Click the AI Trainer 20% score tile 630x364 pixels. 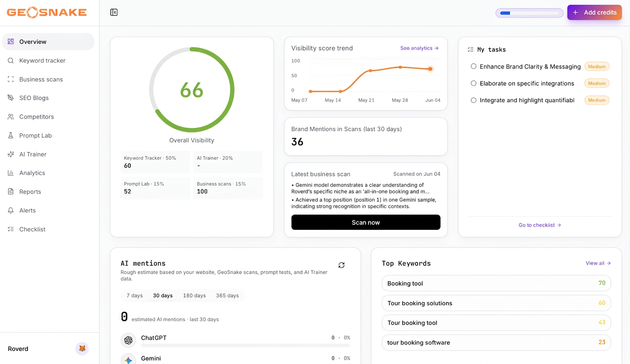click(x=228, y=162)
